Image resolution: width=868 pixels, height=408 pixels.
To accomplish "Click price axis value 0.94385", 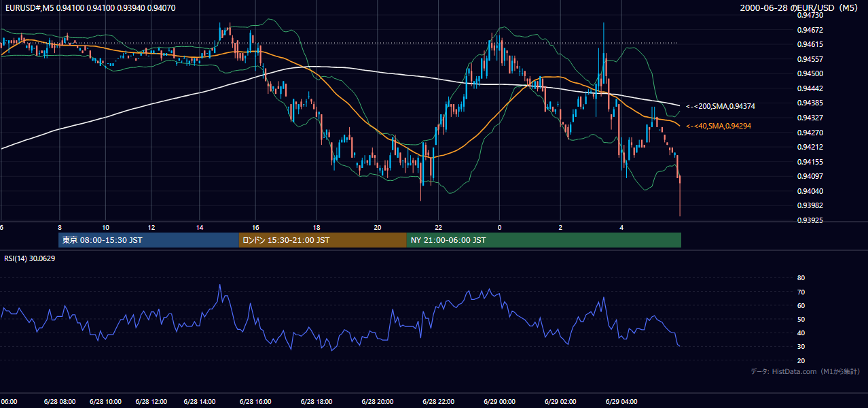I will [x=810, y=103].
